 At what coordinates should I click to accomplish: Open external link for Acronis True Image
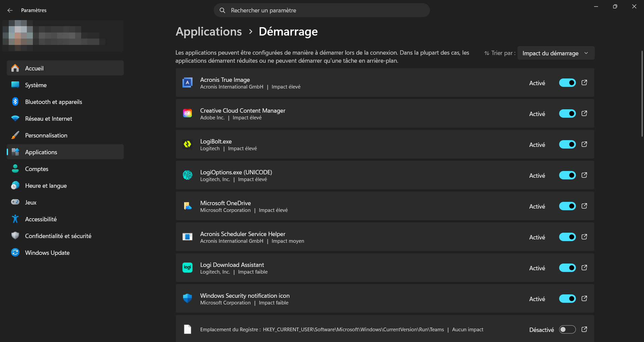point(584,82)
